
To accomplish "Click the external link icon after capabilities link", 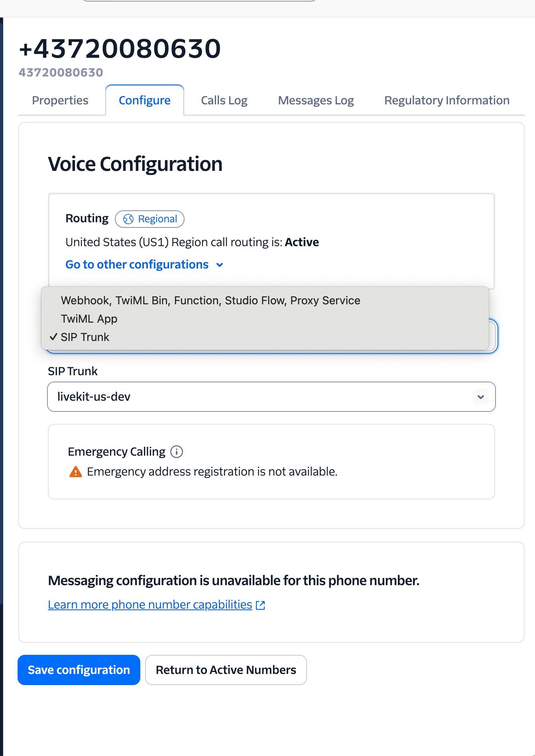I will (x=260, y=605).
